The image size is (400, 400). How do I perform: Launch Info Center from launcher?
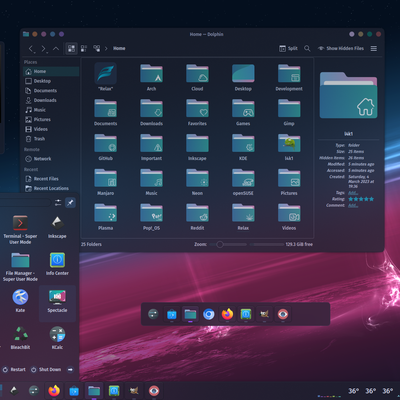57,264
